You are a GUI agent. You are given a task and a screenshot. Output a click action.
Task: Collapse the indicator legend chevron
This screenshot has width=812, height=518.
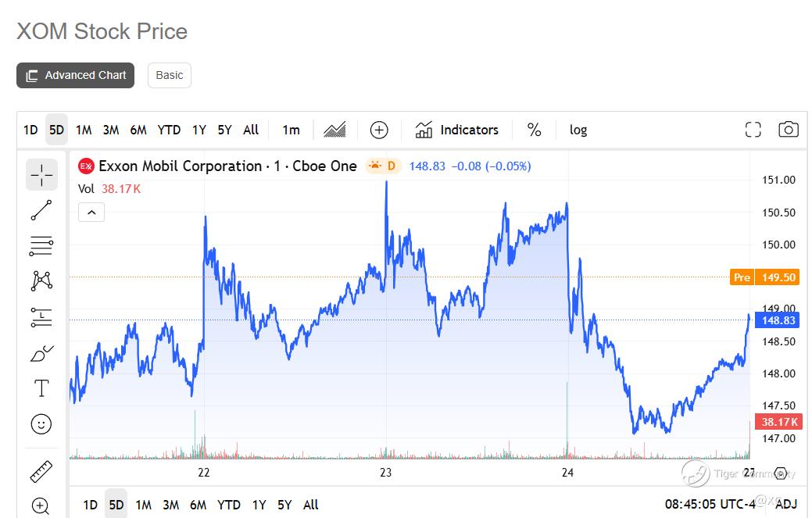[91, 212]
